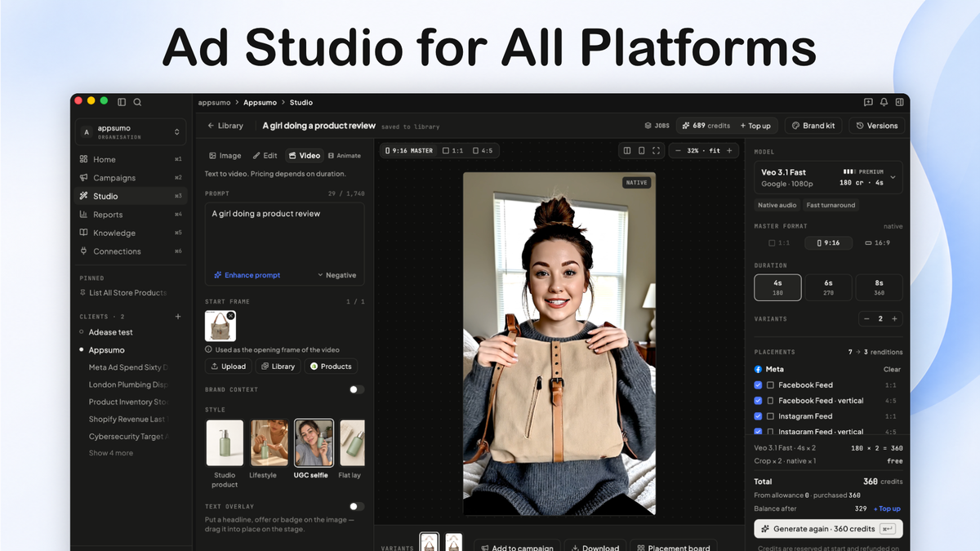The image size is (980, 551).
Task: Click Enhance prompt sparkle link
Action: [247, 275]
